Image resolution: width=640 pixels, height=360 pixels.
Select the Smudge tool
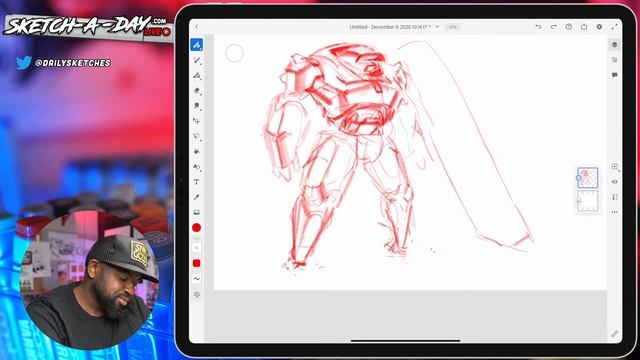click(x=197, y=106)
